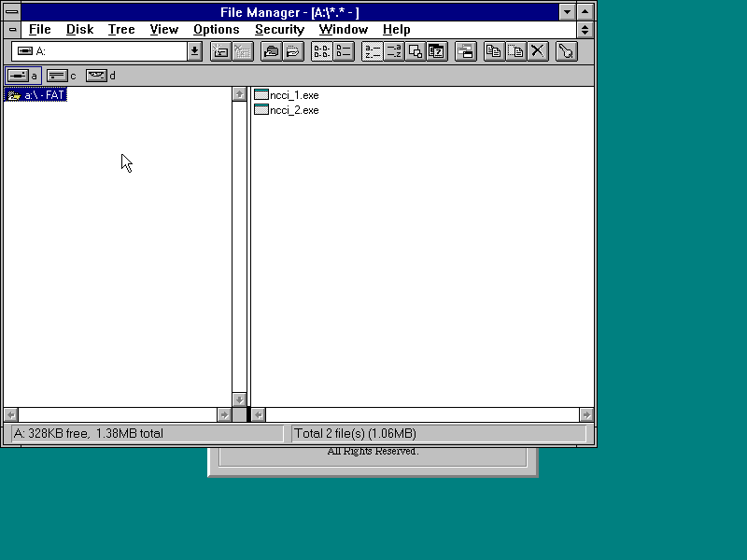Select the a:\ - FAT tree folder

[35, 95]
